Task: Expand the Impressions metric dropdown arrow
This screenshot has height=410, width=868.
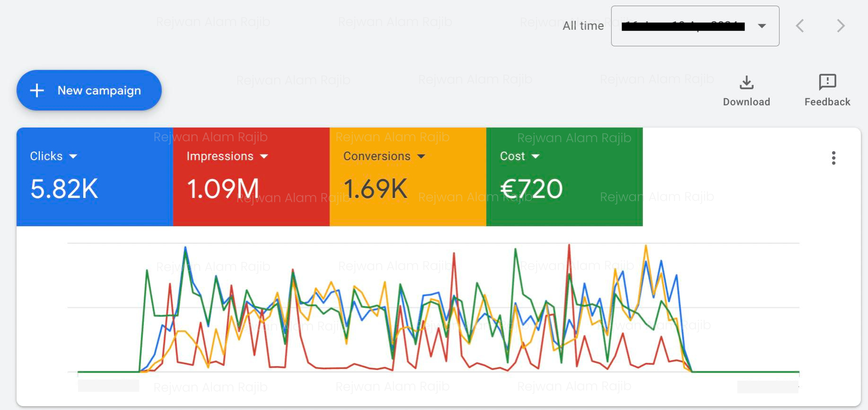Action: 264,156
